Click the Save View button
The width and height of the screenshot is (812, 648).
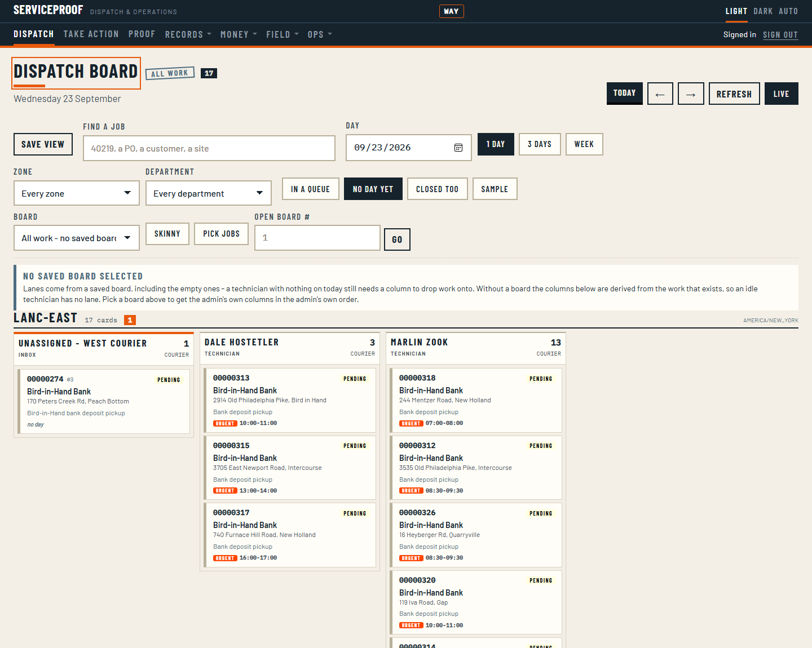click(x=43, y=144)
